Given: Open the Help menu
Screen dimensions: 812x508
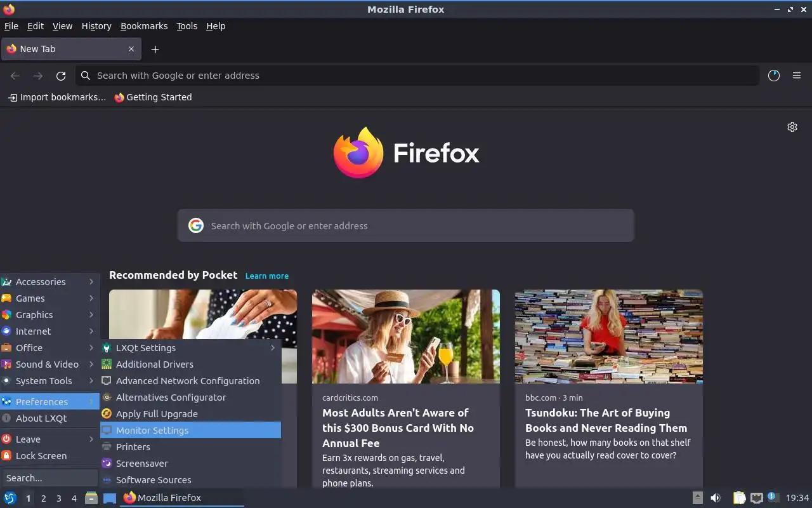Looking at the screenshot, I should click(x=216, y=26).
